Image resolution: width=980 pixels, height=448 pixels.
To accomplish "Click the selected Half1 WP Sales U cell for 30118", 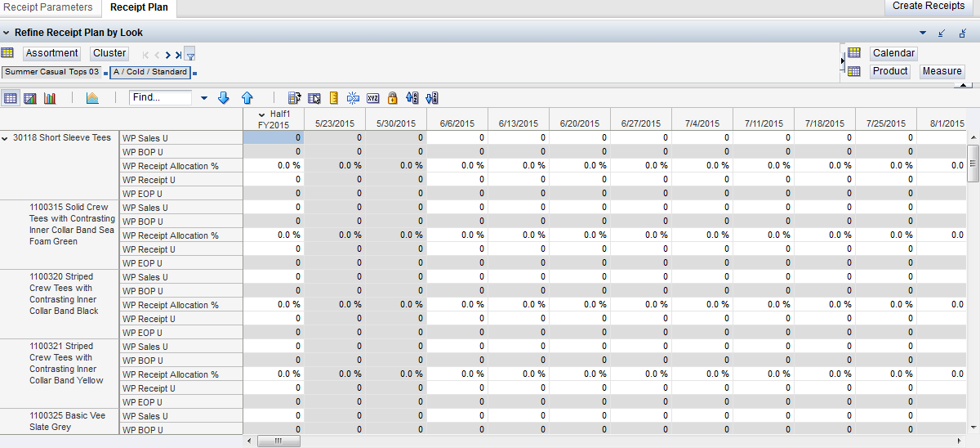I will coord(273,138).
